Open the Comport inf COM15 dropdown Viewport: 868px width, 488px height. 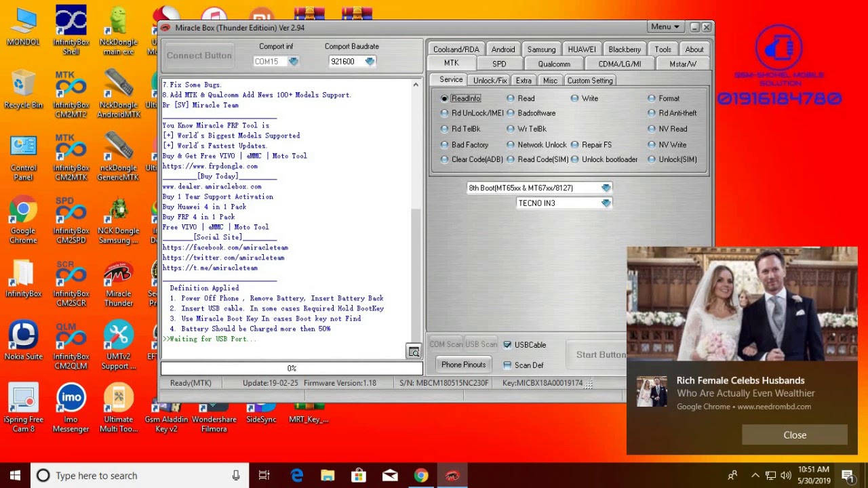coord(293,61)
